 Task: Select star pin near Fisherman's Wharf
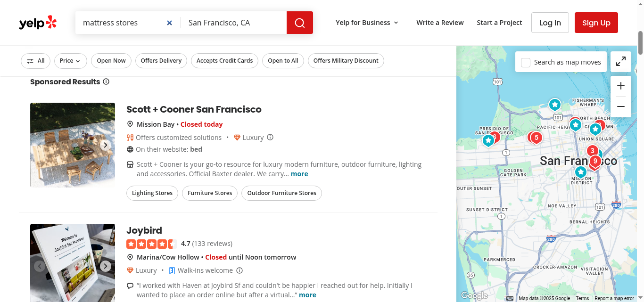(x=555, y=104)
